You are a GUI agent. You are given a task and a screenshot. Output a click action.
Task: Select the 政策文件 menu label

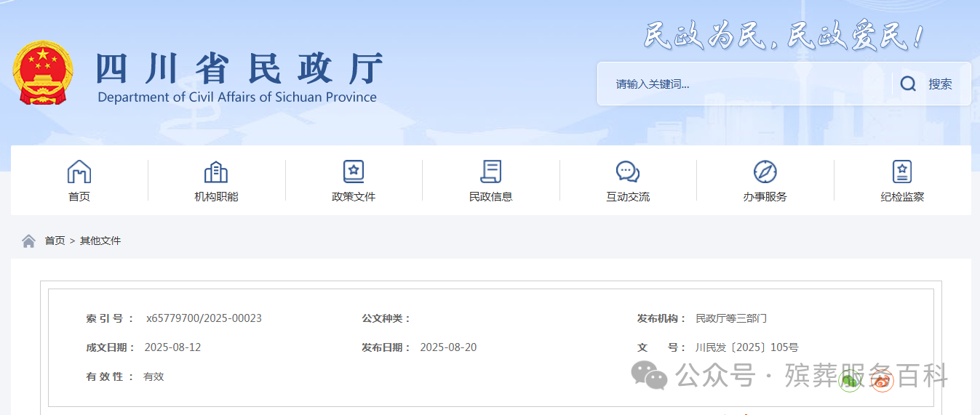coord(354,197)
